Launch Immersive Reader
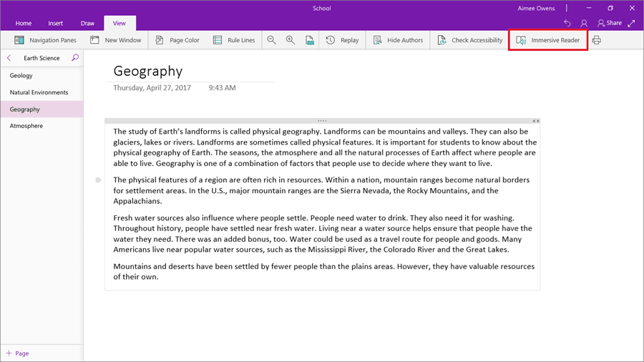 click(x=548, y=40)
